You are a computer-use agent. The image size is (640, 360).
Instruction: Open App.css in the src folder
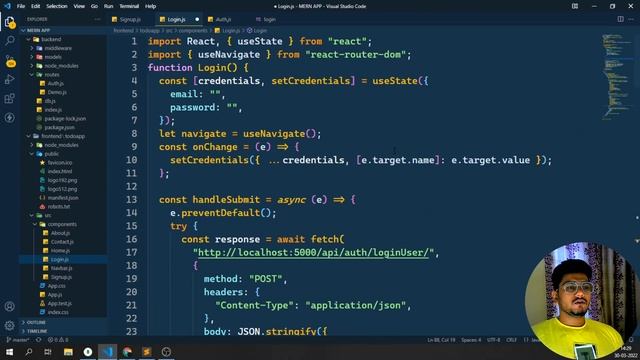click(56, 286)
